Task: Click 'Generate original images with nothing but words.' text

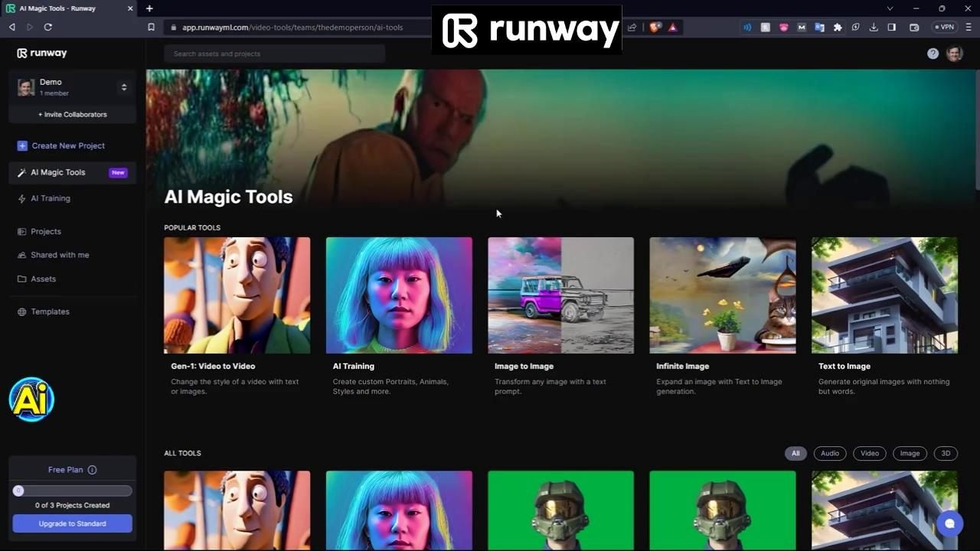Action: [x=884, y=386]
